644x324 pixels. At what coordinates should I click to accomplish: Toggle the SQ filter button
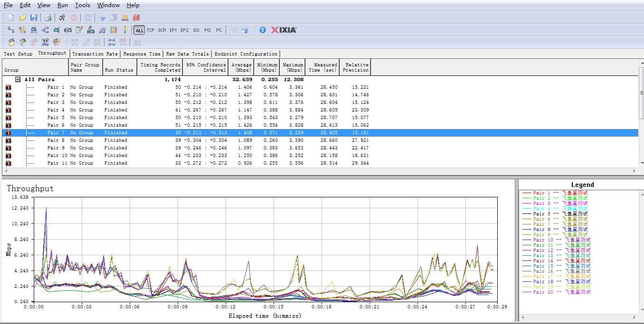coord(196,30)
